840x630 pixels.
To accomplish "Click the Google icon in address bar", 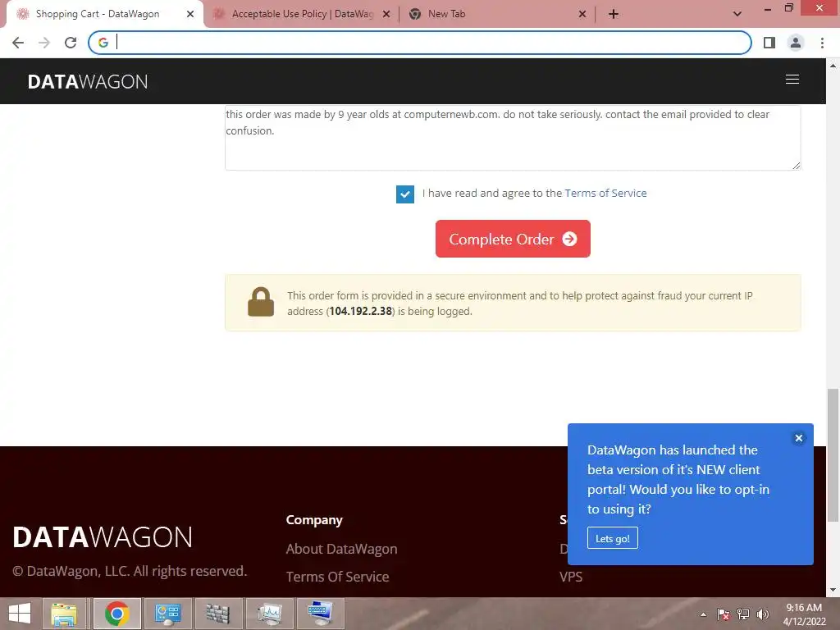I will click(103, 43).
